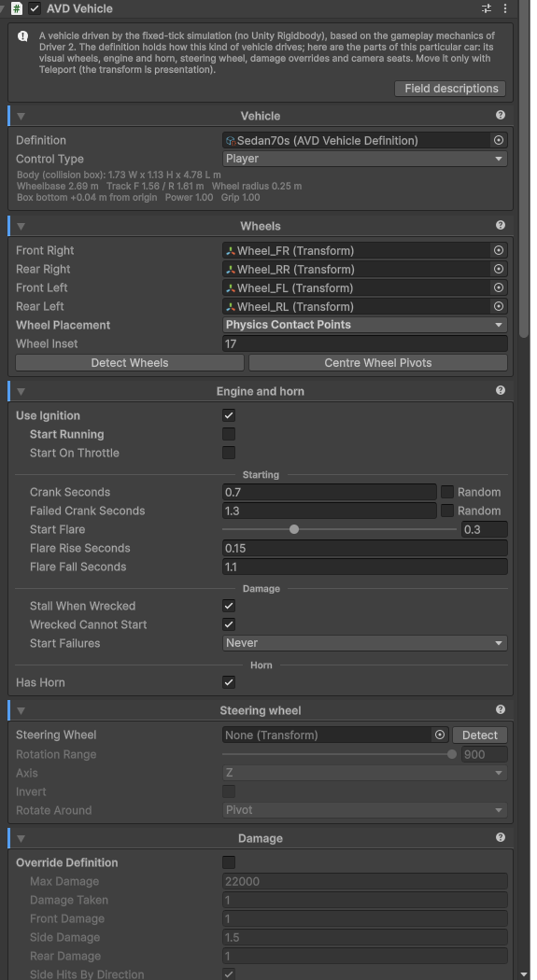
Task: Click Detect Wheels button
Action: point(130,362)
